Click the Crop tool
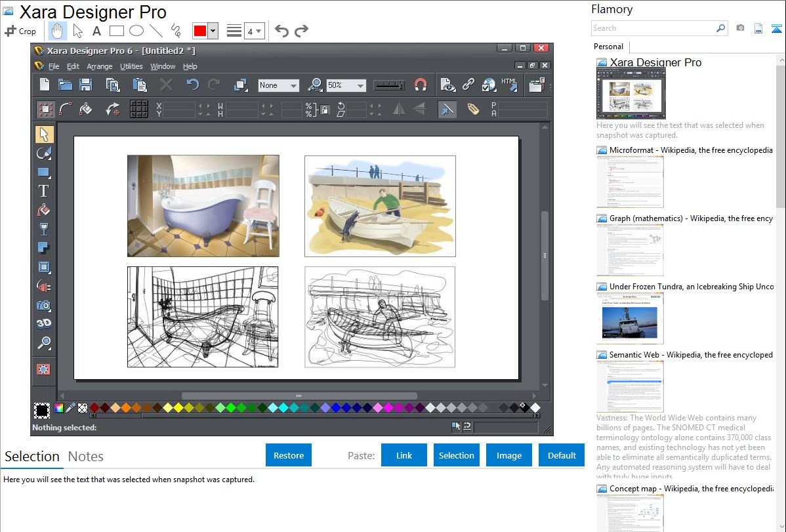This screenshot has width=786, height=532. point(20,31)
